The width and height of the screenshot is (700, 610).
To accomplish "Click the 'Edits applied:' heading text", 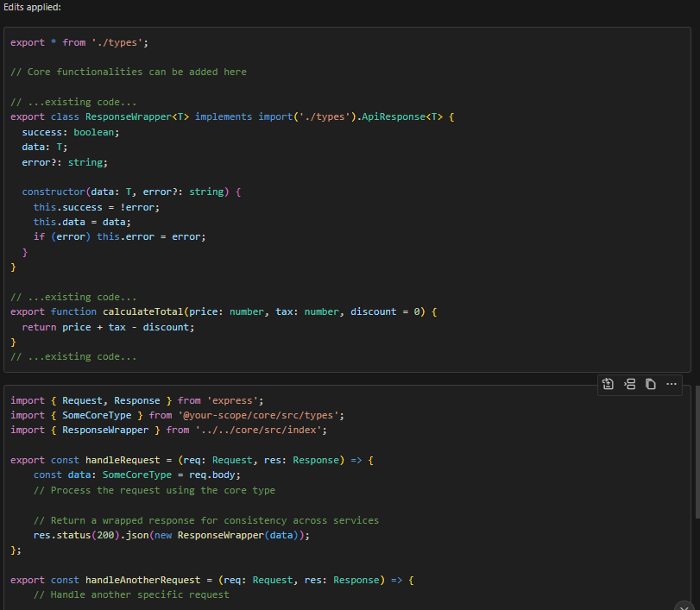I will (x=32, y=7).
